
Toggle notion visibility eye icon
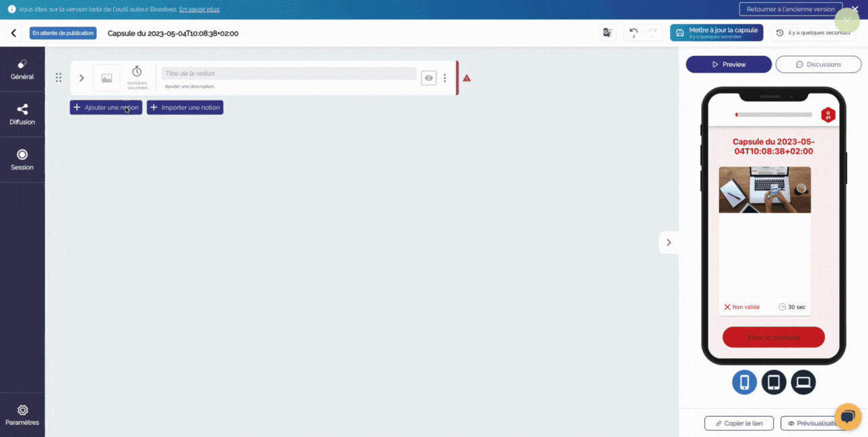pos(428,78)
